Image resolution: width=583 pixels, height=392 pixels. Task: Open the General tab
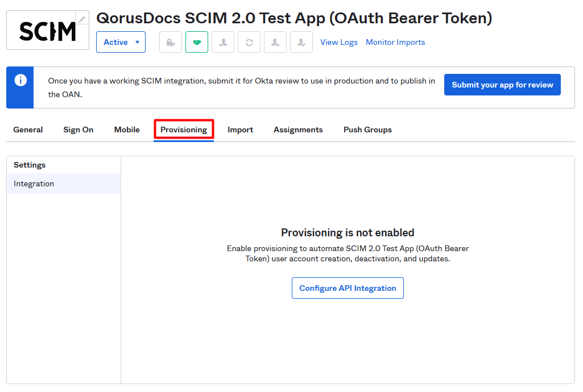[28, 130]
